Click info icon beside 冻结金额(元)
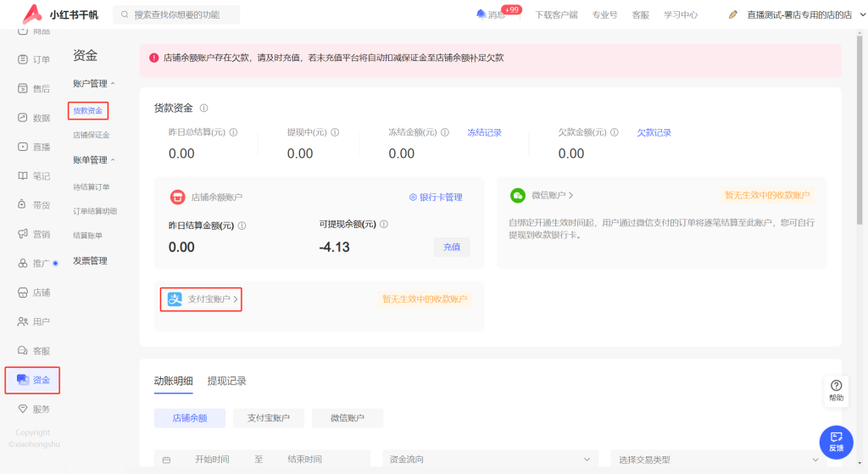Image resolution: width=868 pixels, height=474 pixels. pyautogui.click(x=445, y=132)
